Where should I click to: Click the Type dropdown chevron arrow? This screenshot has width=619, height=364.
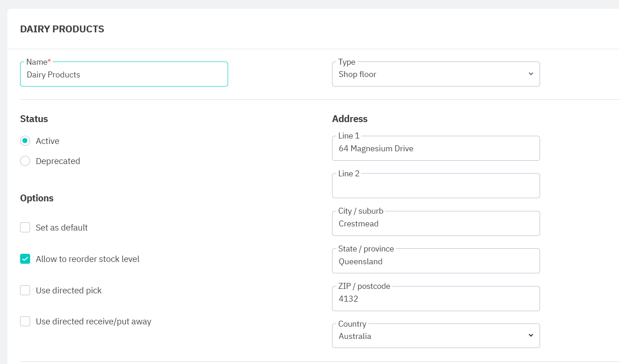531,74
